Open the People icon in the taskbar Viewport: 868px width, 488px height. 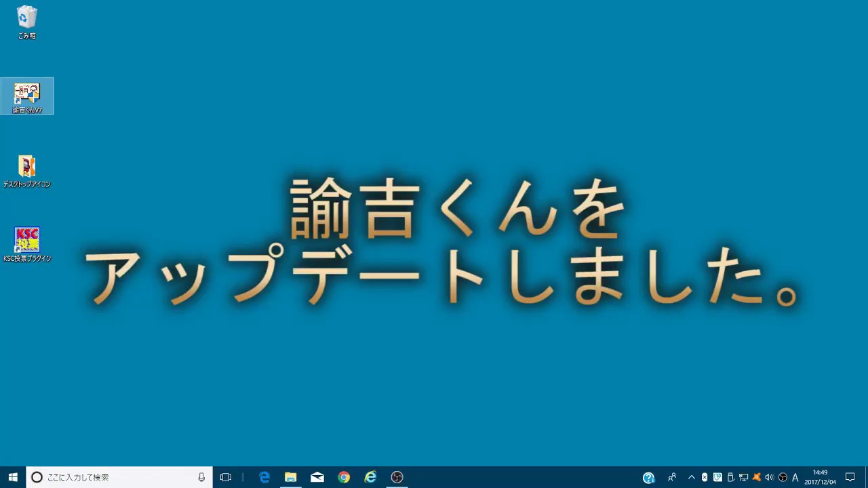click(x=672, y=477)
